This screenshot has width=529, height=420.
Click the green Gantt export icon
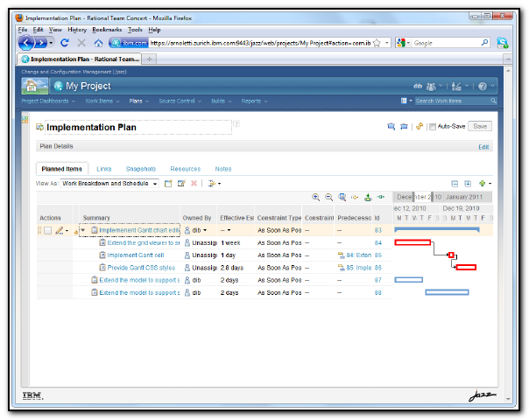coord(368,197)
